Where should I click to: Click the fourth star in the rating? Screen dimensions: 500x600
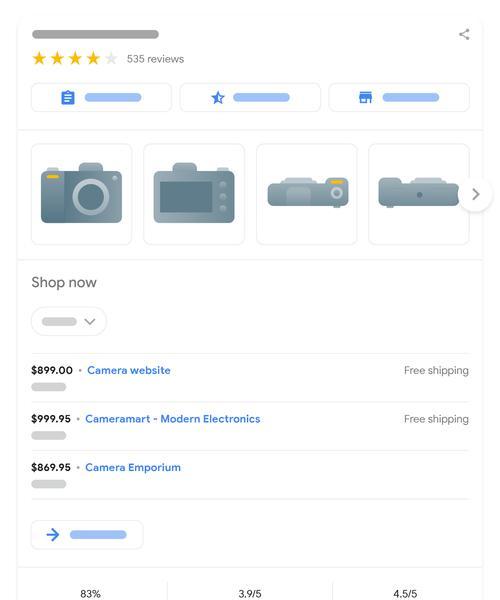pyautogui.click(x=93, y=59)
